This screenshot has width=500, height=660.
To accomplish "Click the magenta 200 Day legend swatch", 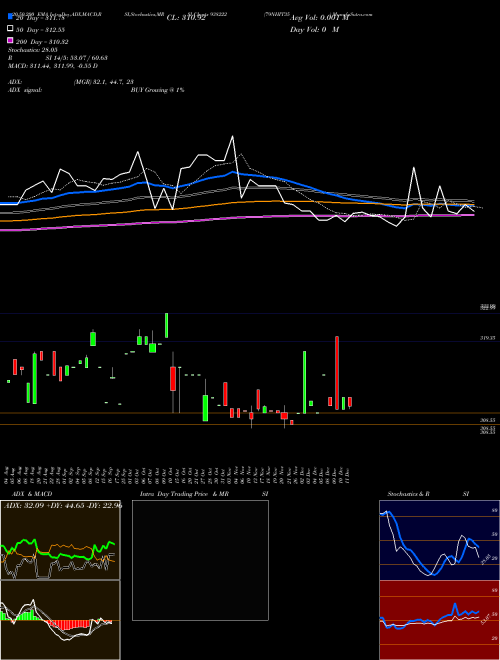I will point(11,41).
